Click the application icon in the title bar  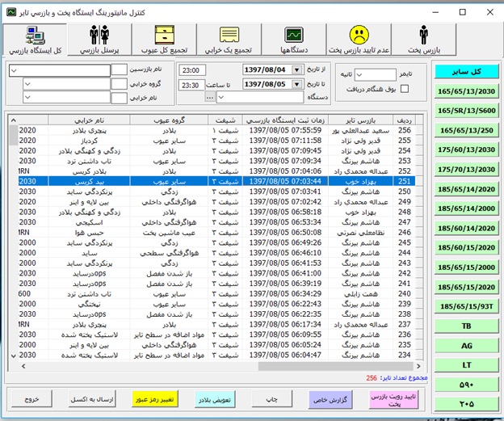(x=11, y=12)
